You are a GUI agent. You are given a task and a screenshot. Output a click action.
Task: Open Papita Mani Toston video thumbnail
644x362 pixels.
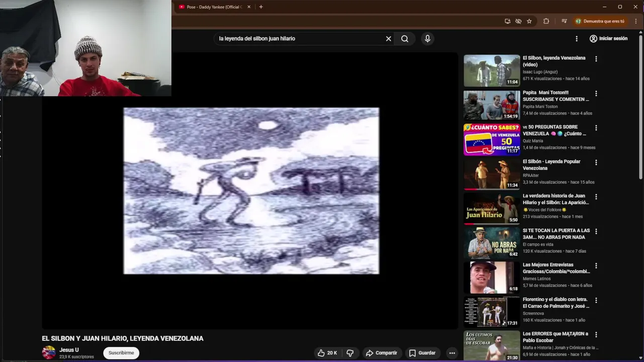coord(492,105)
